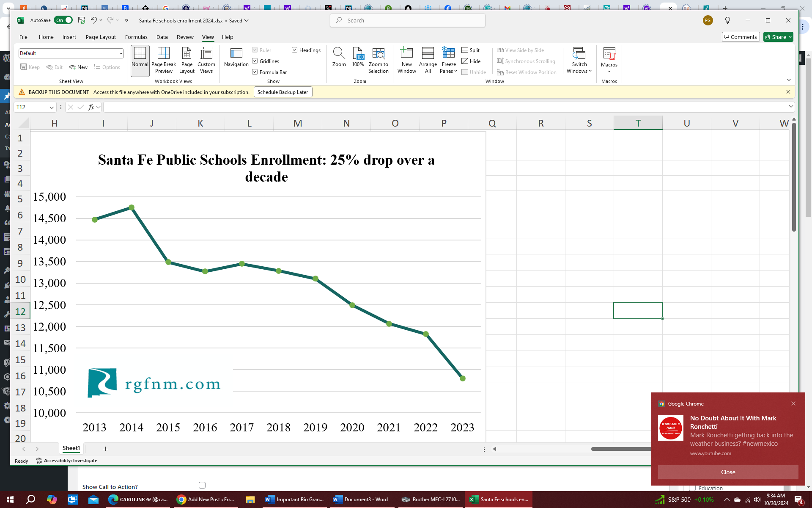Click the Excel search box
This screenshot has height=508, width=812.
click(407, 20)
